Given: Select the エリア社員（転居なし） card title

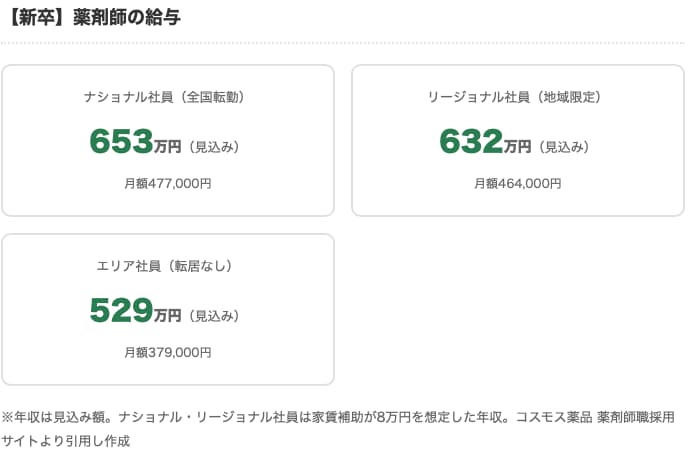Looking at the screenshot, I should pos(167,266).
